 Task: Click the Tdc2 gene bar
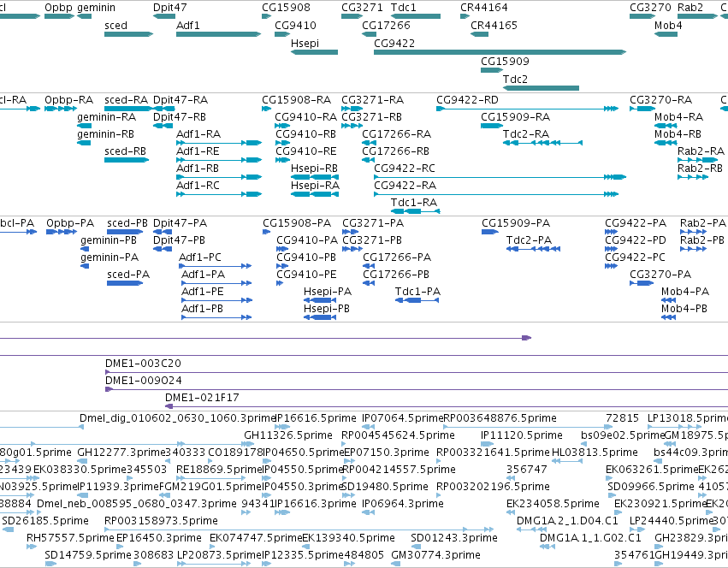pyautogui.click(x=541, y=88)
